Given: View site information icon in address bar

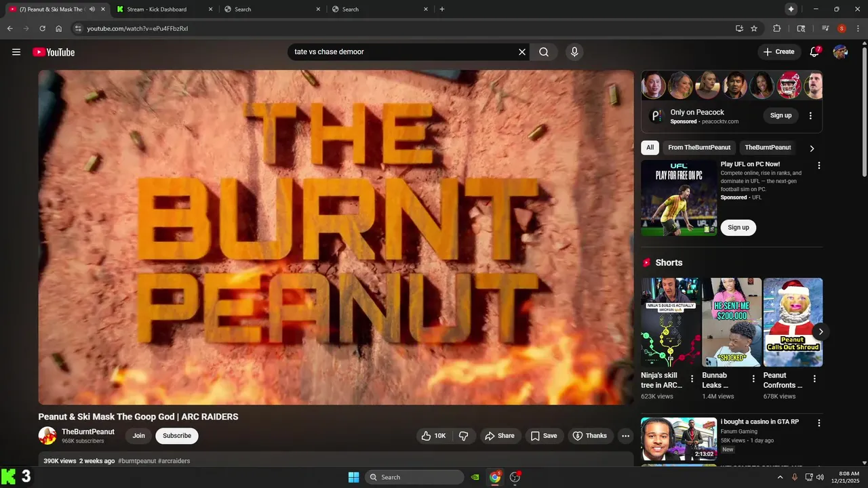Looking at the screenshot, I should [x=78, y=28].
